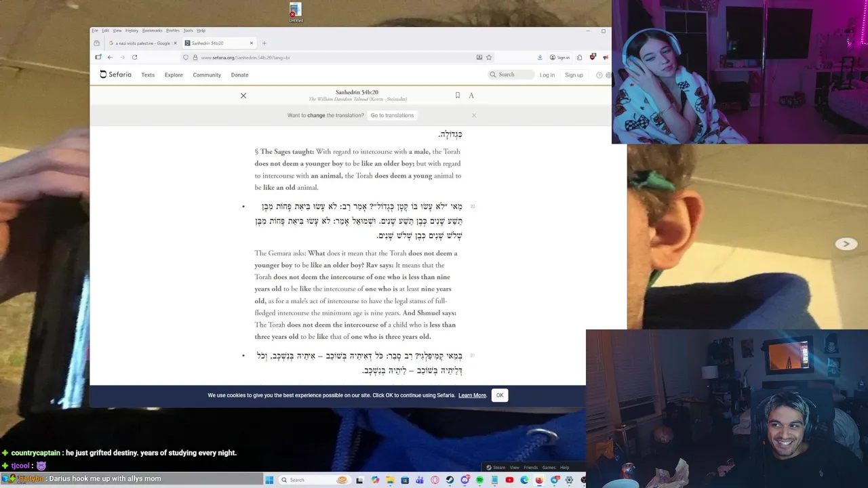Close the Google search tab
868x488 pixels.
coord(175,43)
